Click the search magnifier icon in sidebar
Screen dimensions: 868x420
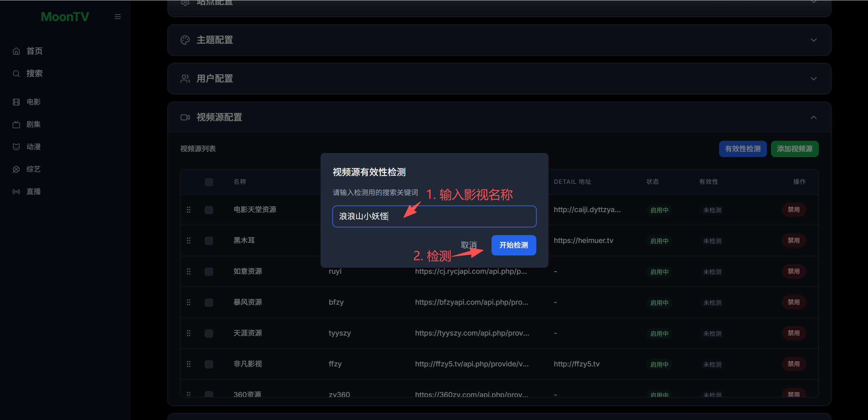(x=16, y=74)
